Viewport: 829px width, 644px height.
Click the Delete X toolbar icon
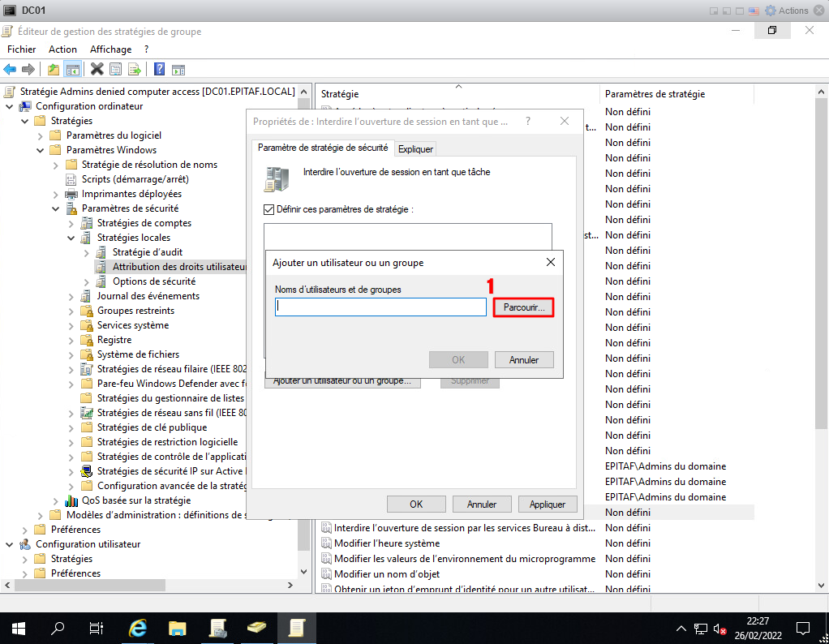(97, 69)
